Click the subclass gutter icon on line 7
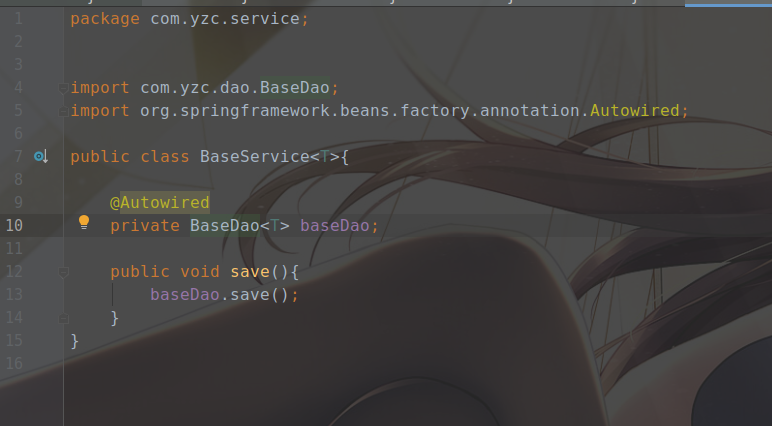This screenshot has width=772, height=426. [x=41, y=157]
